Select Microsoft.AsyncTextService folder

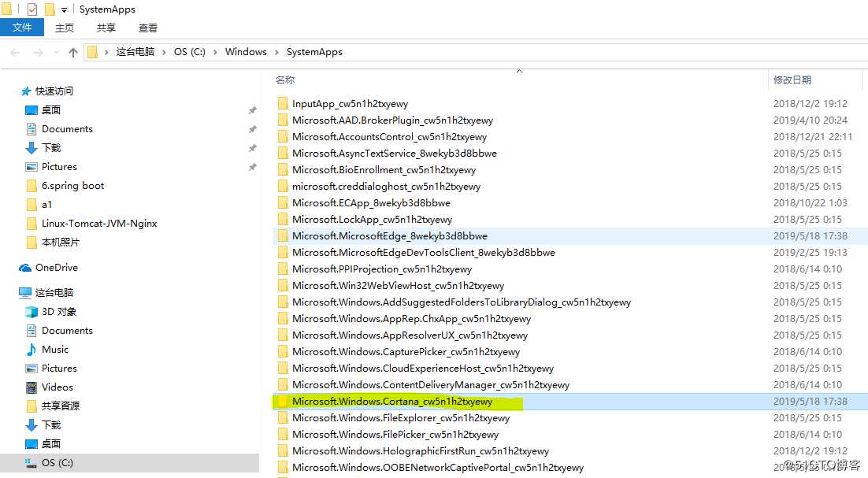[394, 154]
